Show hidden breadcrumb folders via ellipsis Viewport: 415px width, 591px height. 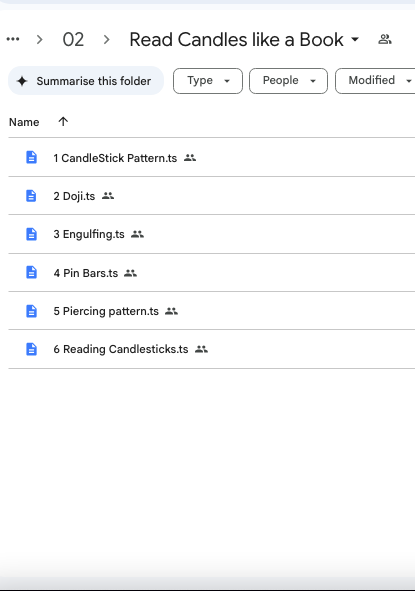pyautogui.click(x=13, y=39)
